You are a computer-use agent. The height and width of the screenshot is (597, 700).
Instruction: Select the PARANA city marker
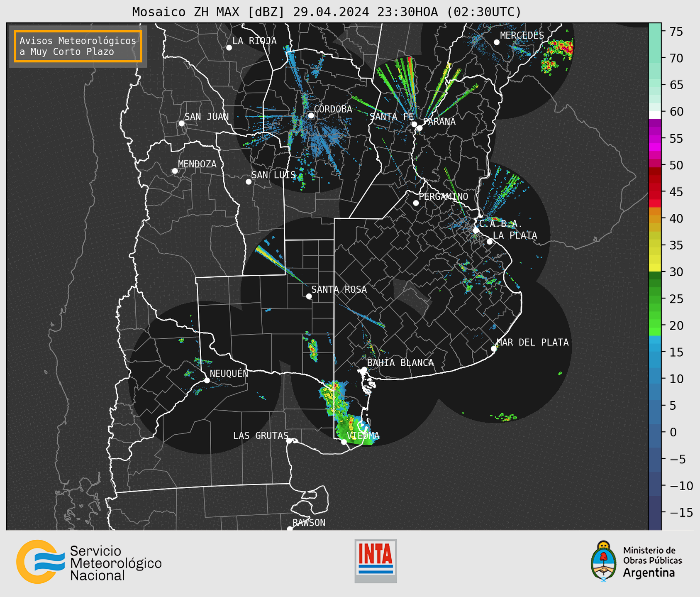(420, 128)
